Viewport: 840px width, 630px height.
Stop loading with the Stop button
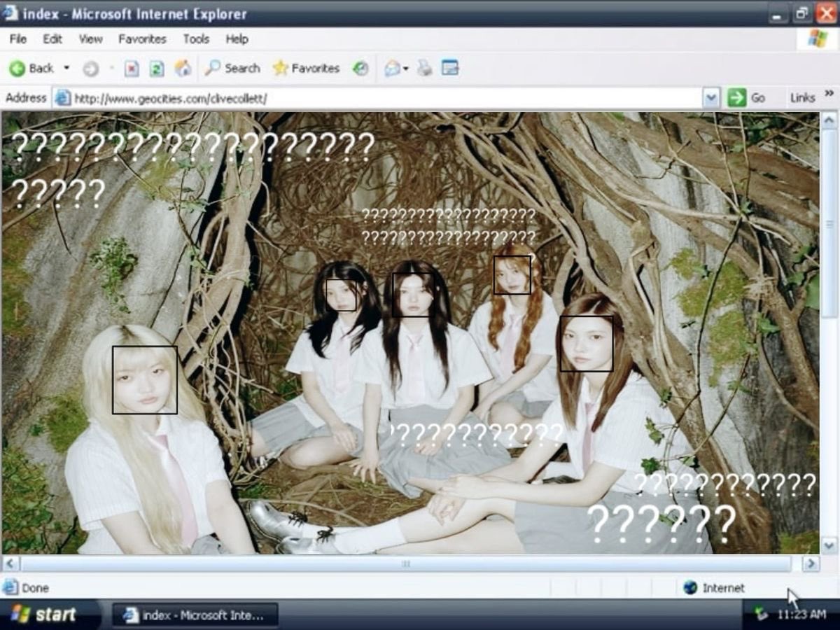click(132, 69)
